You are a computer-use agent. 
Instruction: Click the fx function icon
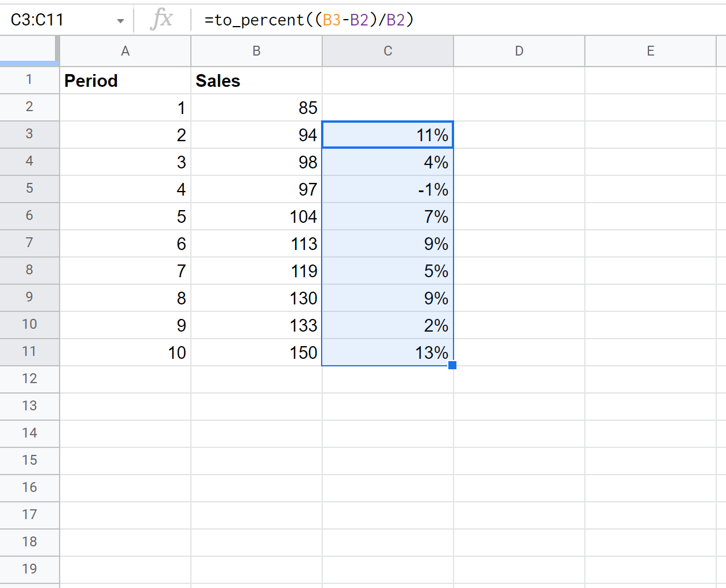(161, 20)
